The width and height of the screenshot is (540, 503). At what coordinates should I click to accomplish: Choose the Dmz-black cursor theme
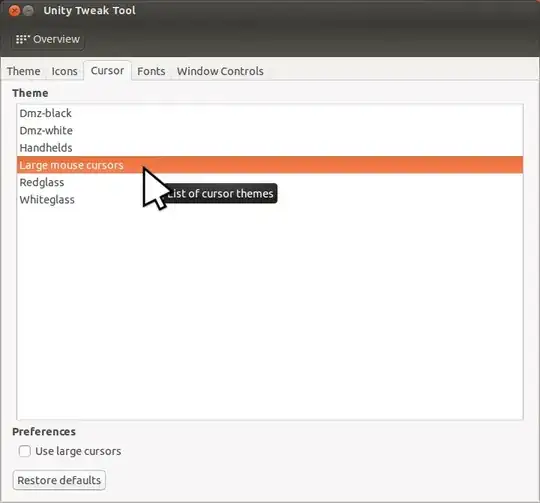270,113
